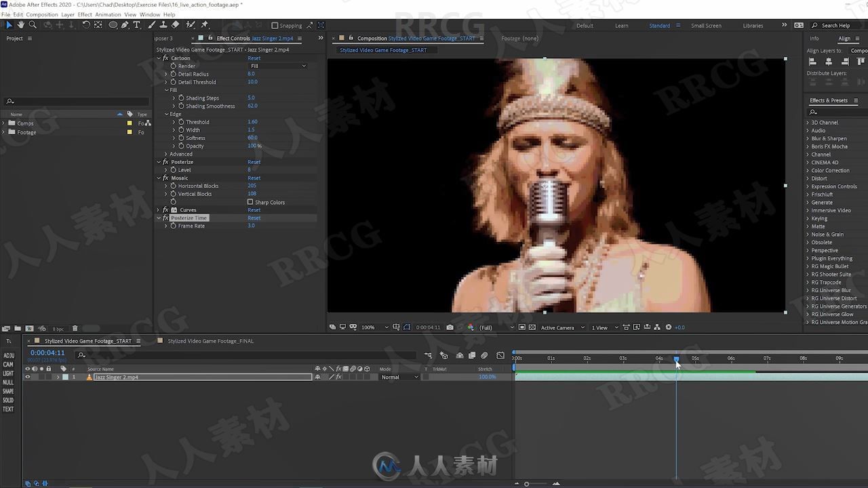Click the timeline zoom slider handle
Image resolution: width=868 pixels, height=488 pixels.
[526, 484]
